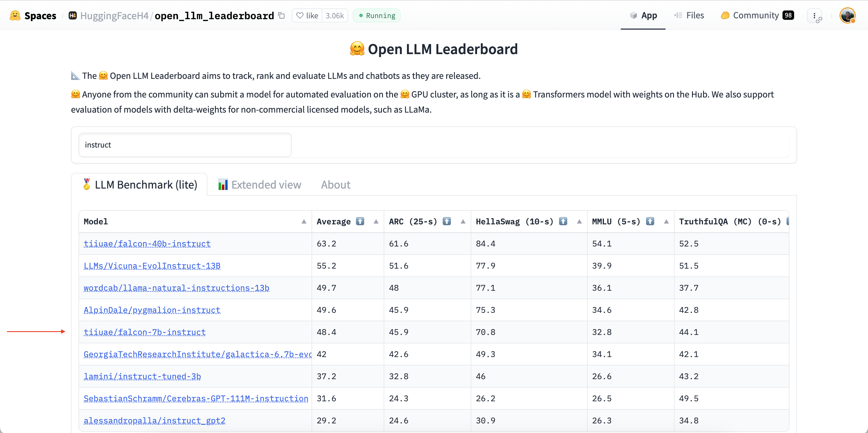Sort by the Model column triangle

click(304, 221)
